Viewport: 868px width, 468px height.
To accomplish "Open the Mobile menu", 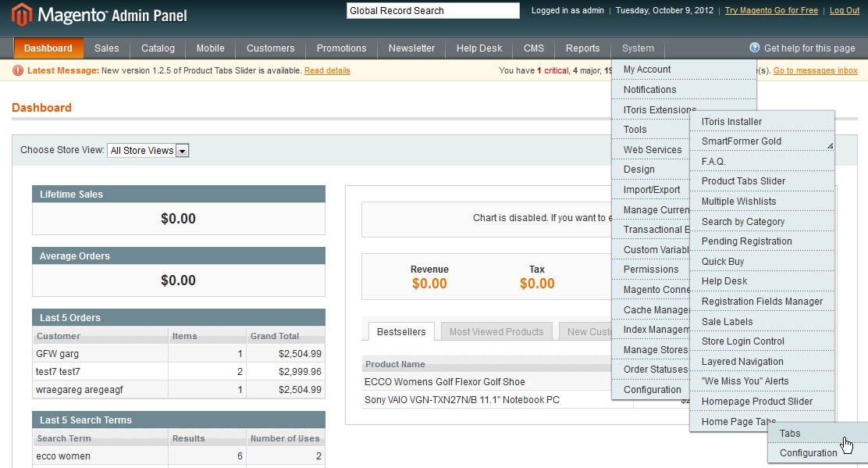I will click(210, 48).
